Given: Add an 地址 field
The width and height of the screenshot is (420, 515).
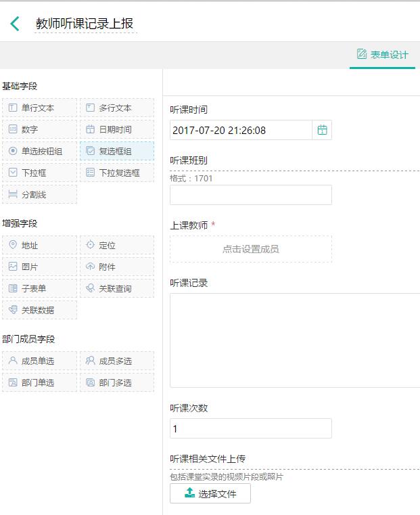Looking at the screenshot, I should point(39,245).
